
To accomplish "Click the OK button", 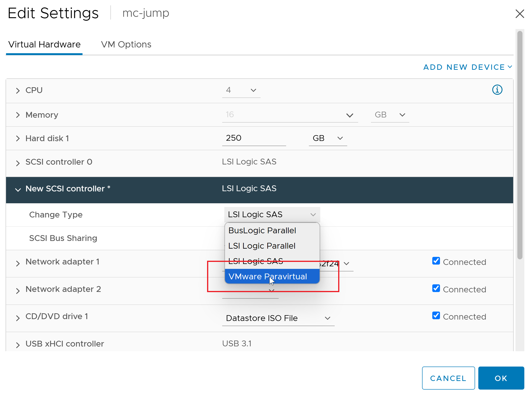I will tap(501, 378).
